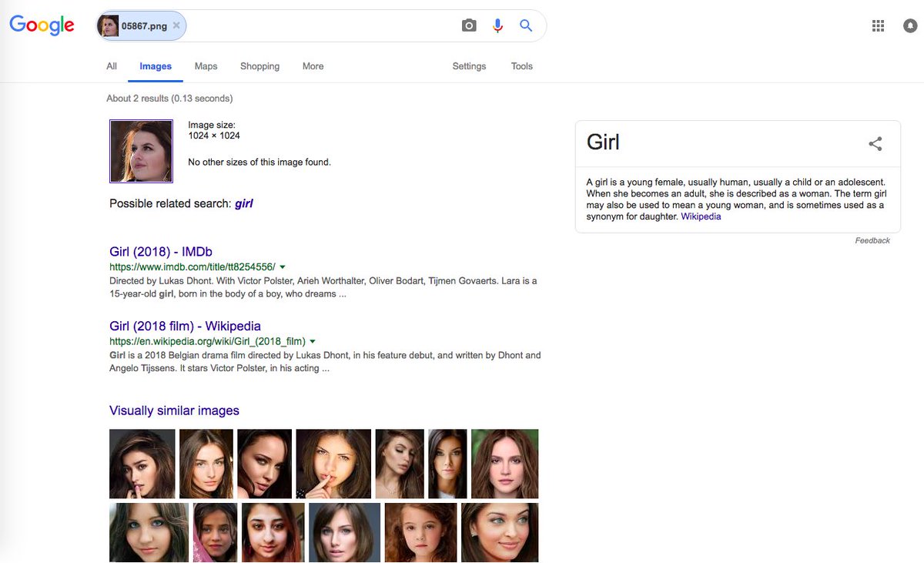The height and width of the screenshot is (563, 924).
Task: Open bottom-row image of young child
Action: [420, 533]
